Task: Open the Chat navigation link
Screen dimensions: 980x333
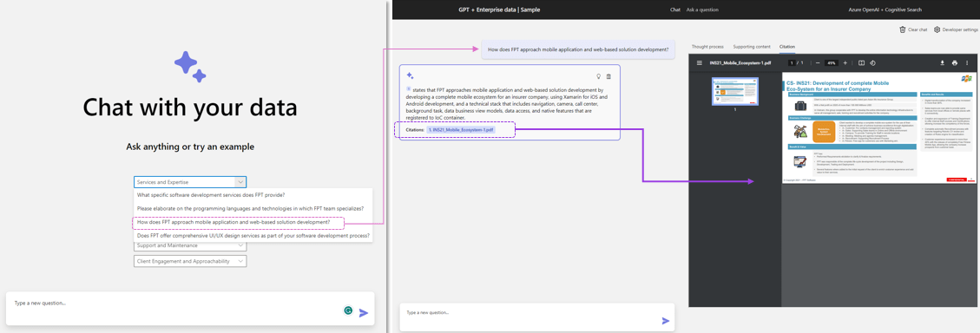Action: click(x=675, y=10)
